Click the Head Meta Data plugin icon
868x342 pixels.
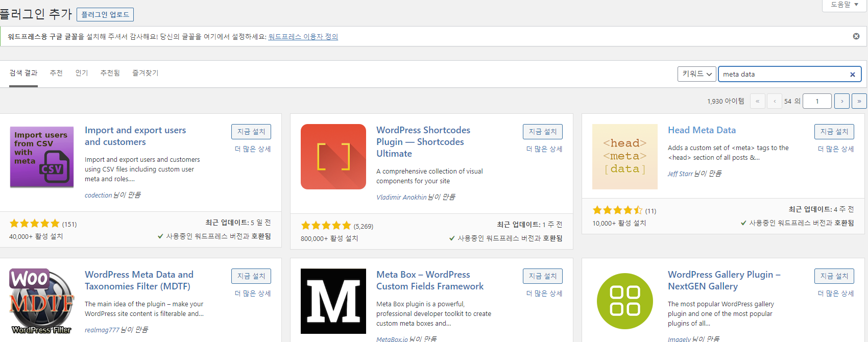625,157
